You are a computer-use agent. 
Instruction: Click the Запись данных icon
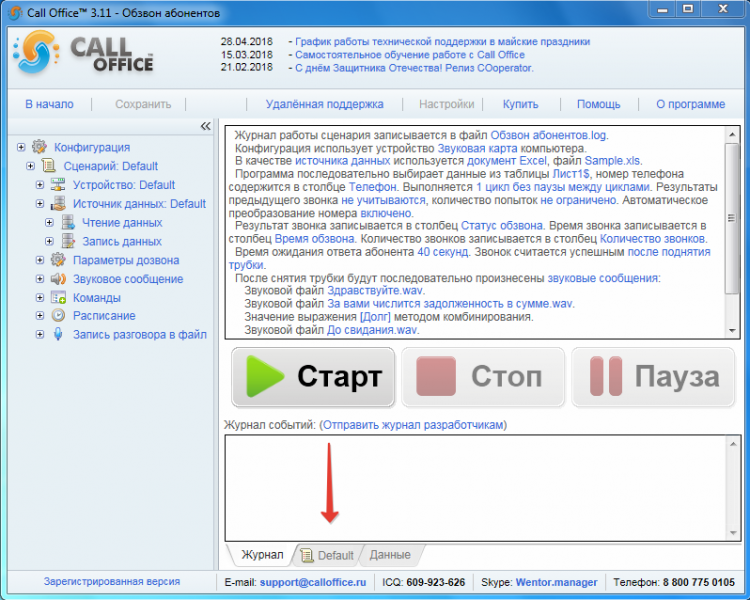pyautogui.click(x=68, y=241)
